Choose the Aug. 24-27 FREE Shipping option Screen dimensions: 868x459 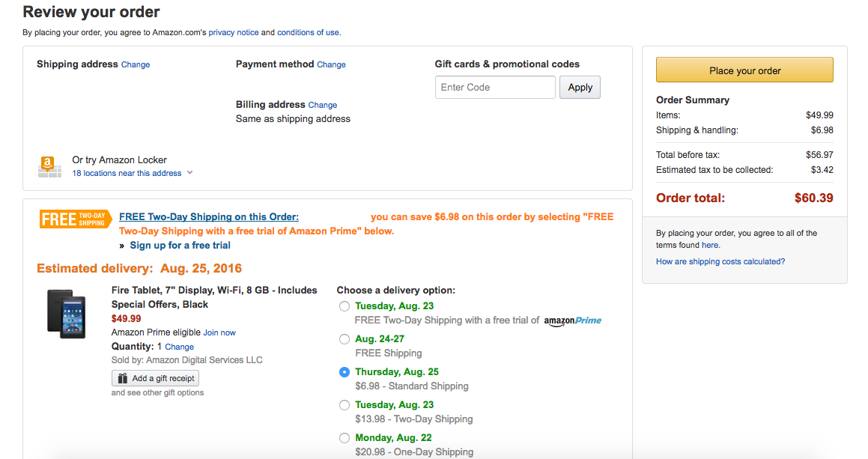tap(345, 338)
